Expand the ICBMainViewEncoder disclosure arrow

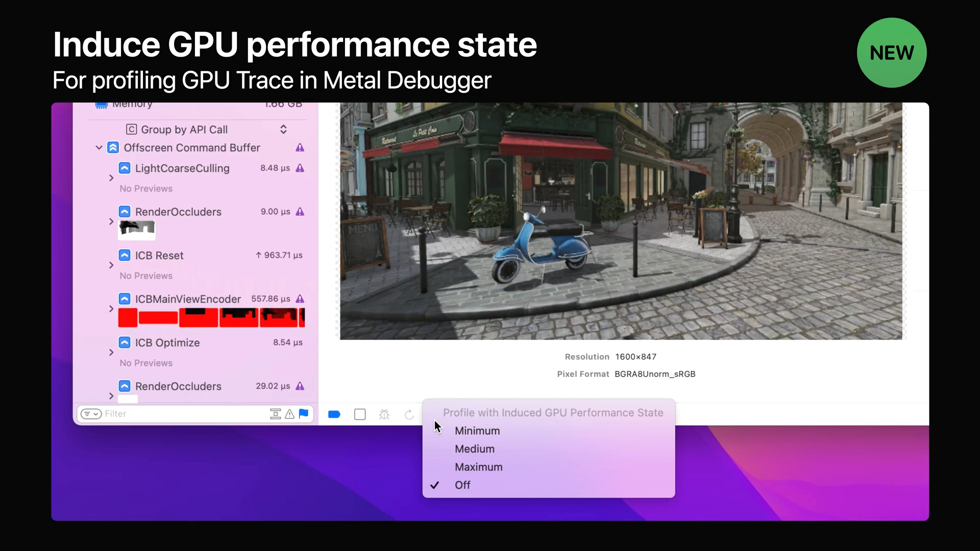pos(111,309)
